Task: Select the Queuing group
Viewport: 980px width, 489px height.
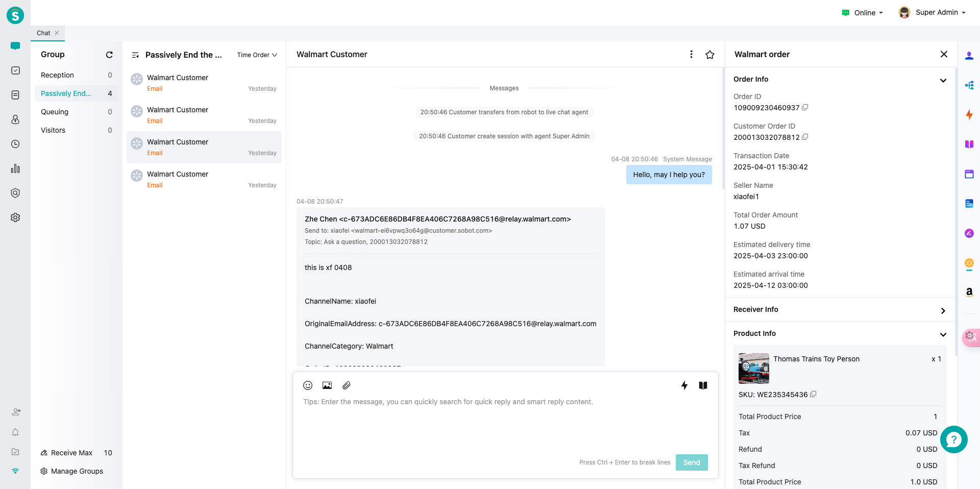Action: pos(77,112)
